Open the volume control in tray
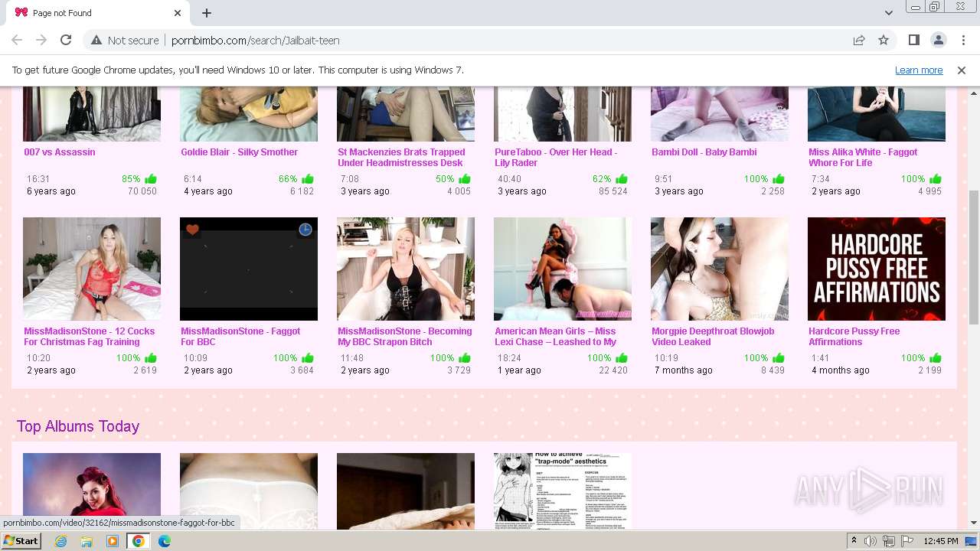 (x=871, y=541)
